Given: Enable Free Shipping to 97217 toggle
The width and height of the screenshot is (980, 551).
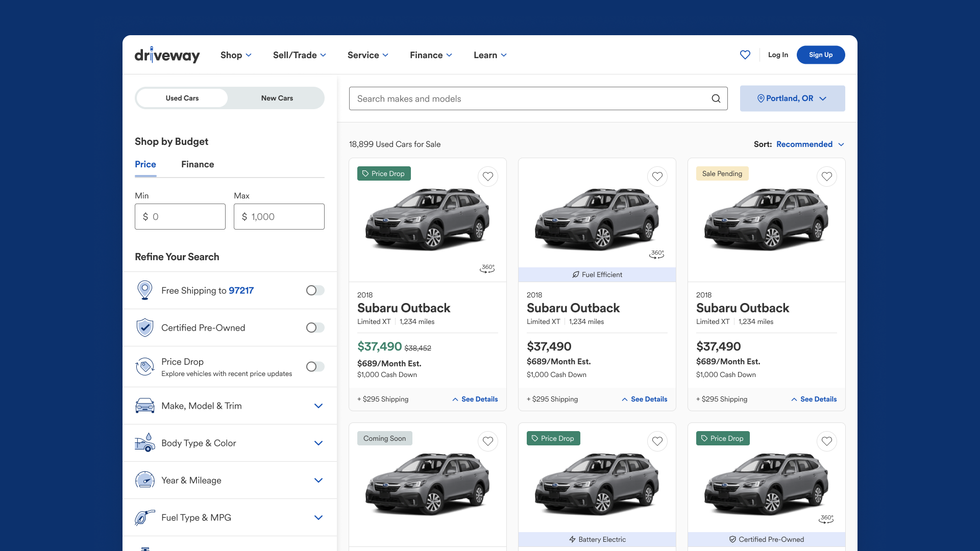Looking at the screenshot, I should point(315,290).
